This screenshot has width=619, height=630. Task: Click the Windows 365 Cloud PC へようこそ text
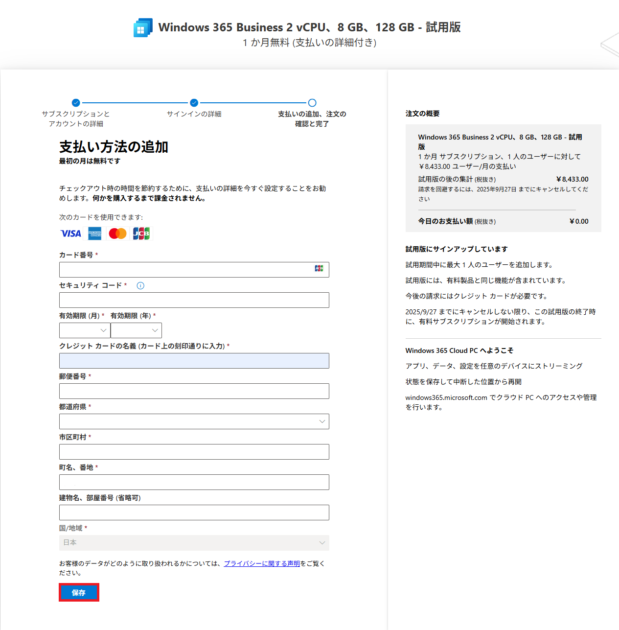[460, 350]
